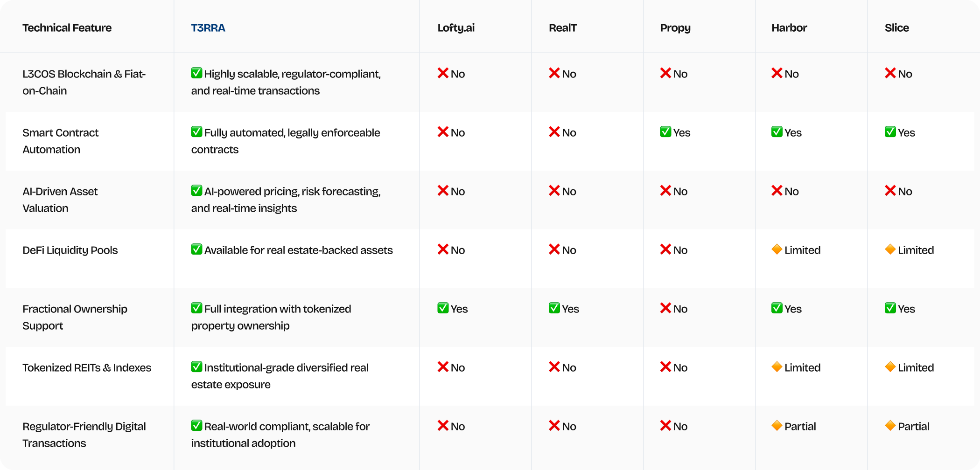980x470 pixels.
Task: Click the T3RRA column header
Action: tap(208, 28)
